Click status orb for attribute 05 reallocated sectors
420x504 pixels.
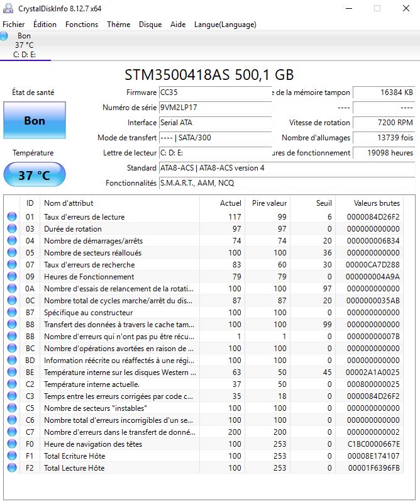[12, 253]
